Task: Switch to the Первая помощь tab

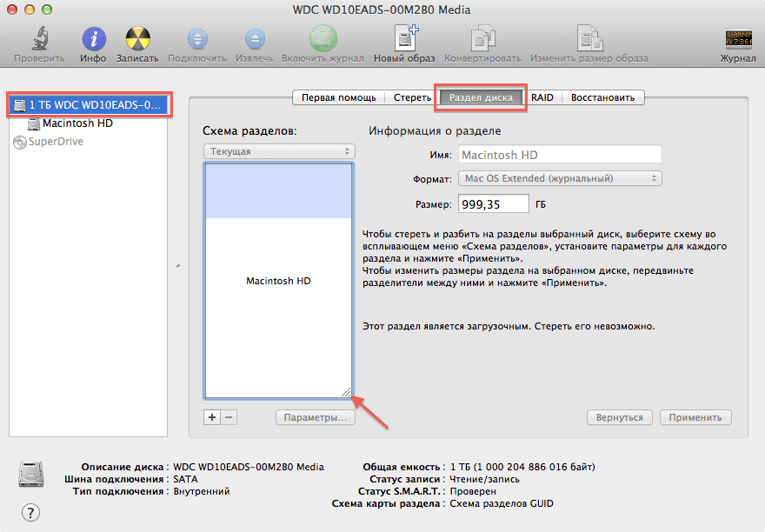Action: pos(338,97)
